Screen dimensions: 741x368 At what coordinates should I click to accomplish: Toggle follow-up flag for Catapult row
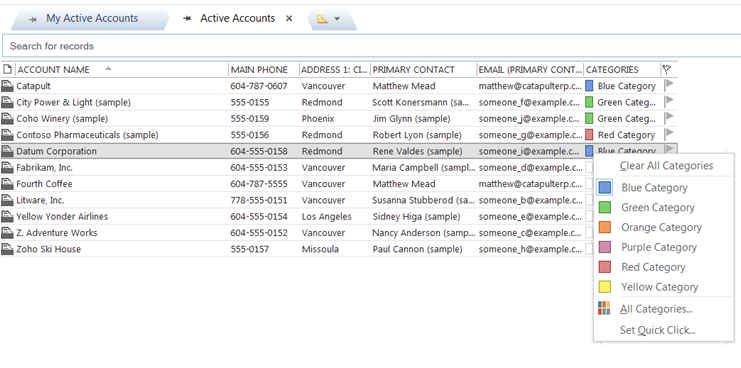669,85
